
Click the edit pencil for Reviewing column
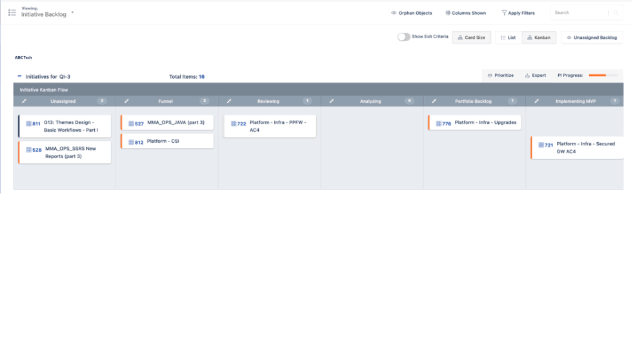pos(229,101)
